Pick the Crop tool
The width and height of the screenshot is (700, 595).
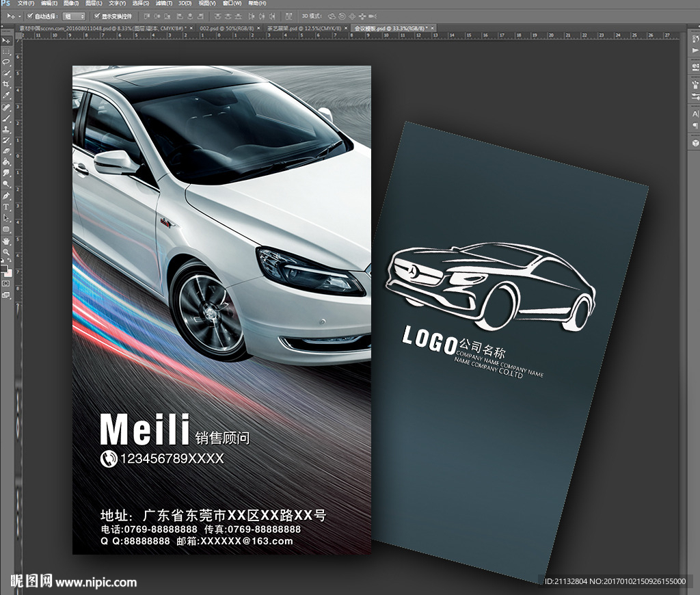pyautogui.click(x=6, y=83)
